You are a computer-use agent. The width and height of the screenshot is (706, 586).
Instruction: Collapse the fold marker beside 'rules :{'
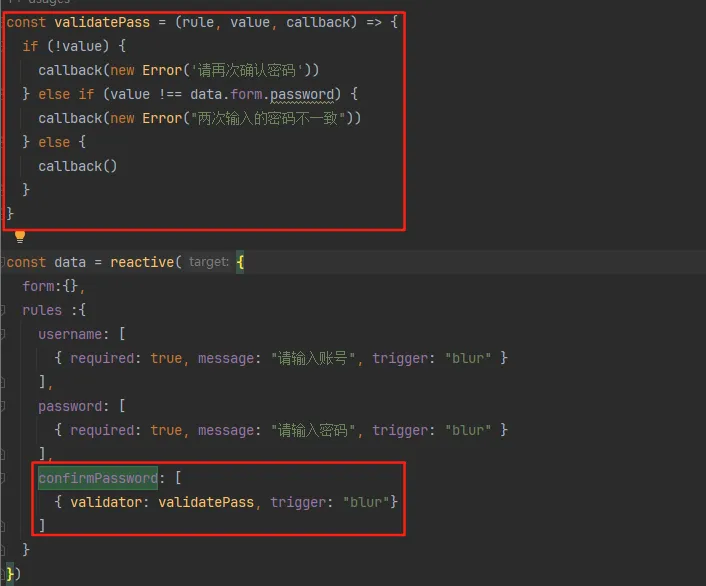[2, 310]
